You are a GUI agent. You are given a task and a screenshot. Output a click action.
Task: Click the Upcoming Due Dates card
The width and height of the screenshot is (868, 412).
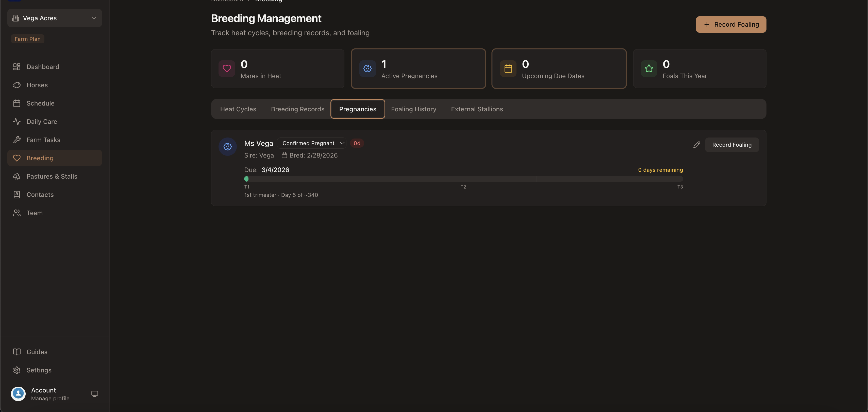pyautogui.click(x=559, y=68)
